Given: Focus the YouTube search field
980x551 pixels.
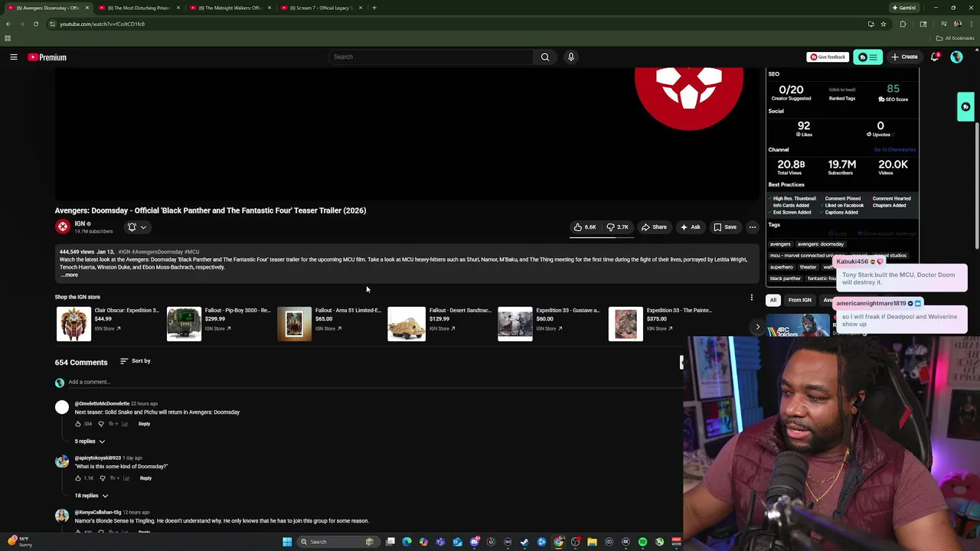Looking at the screenshot, I should (432, 57).
